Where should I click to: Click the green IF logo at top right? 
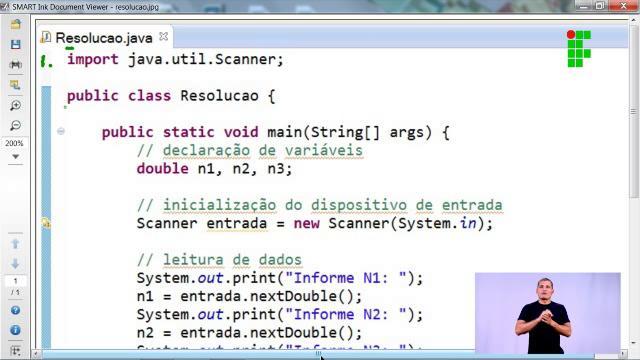click(x=579, y=49)
